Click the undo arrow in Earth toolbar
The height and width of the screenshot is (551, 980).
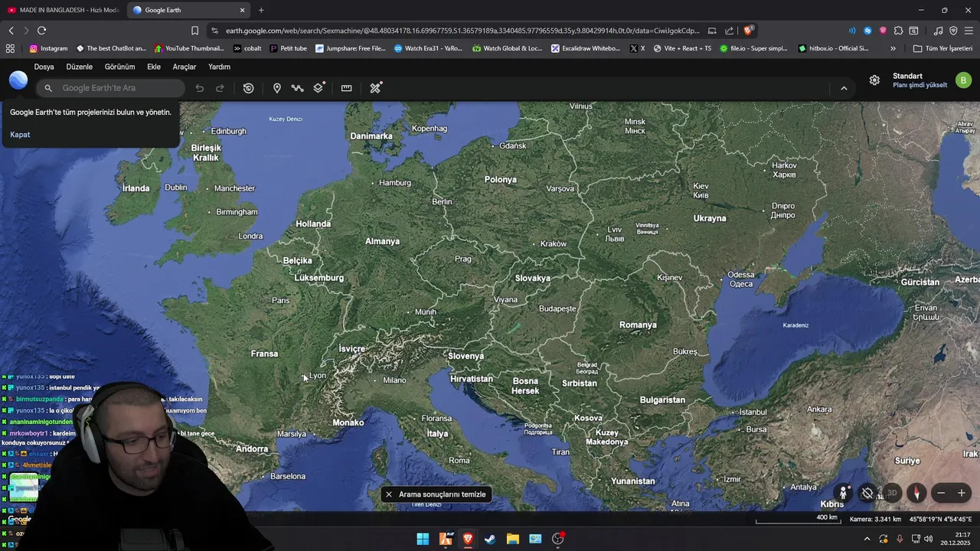click(x=199, y=88)
